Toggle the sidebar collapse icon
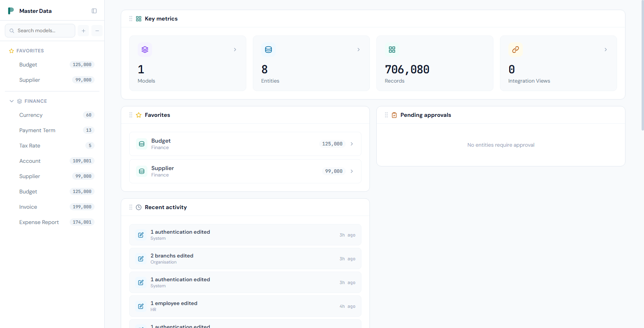This screenshot has width=644, height=328. [x=94, y=11]
